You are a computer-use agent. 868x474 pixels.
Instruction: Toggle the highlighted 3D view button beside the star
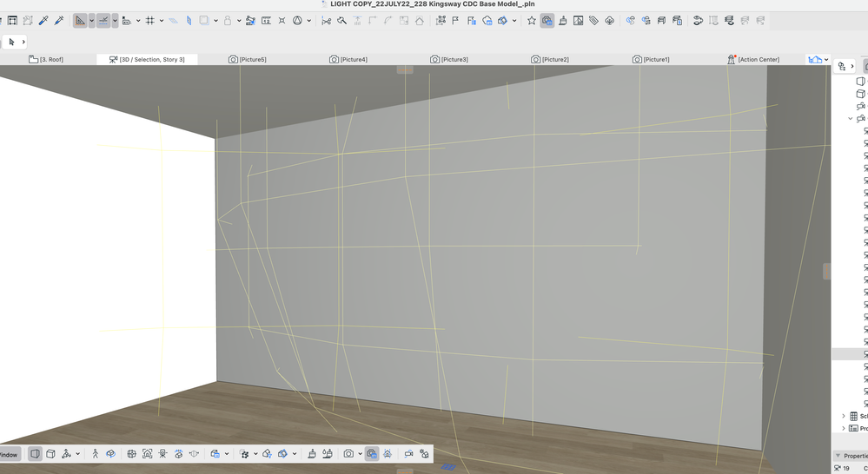pos(547,21)
